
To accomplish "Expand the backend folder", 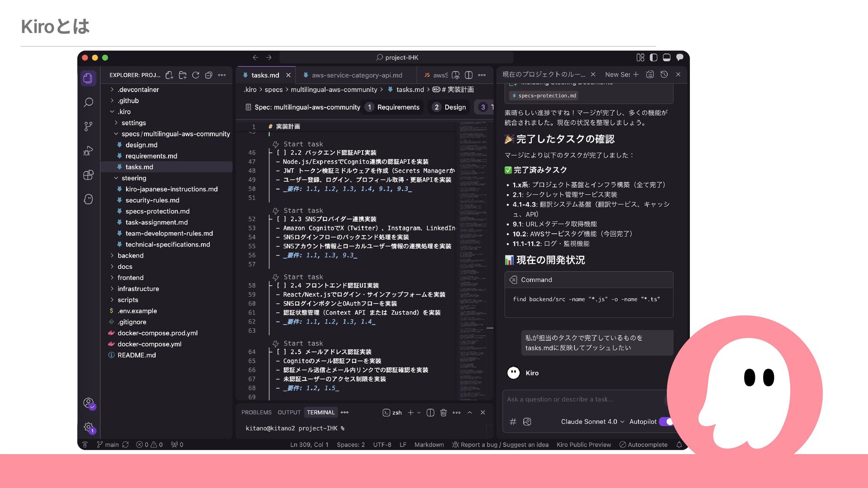I will [x=130, y=255].
